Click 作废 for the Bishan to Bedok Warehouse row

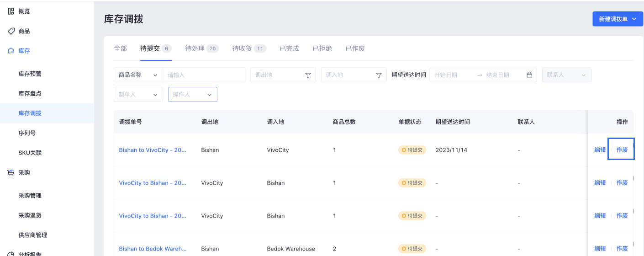pyautogui.click(x=622, y=249)
